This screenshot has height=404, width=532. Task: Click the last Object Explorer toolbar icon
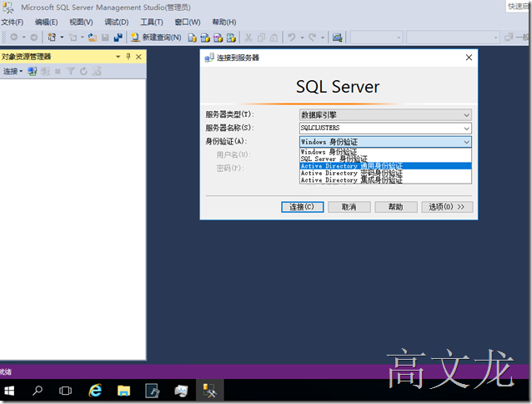pyautogui.click(x=97, y=71)
